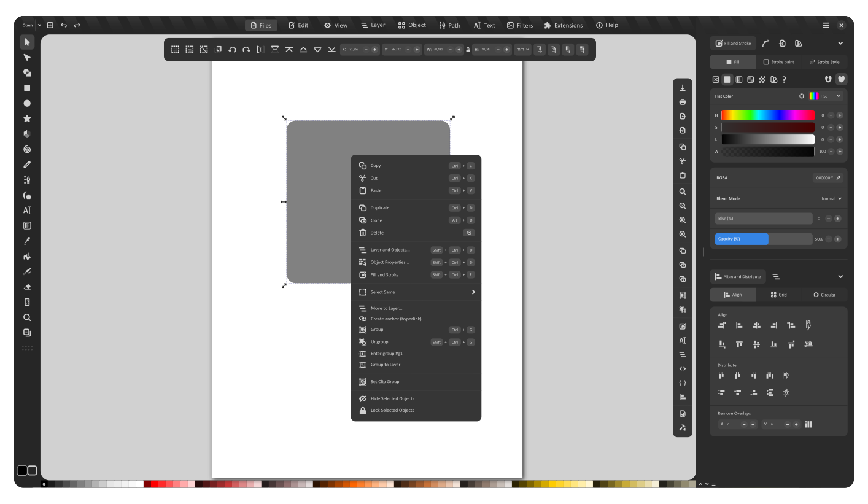Collapse the Fill and Stroke panel chevron
Screen dimensions: 868x504
point(840,43)
